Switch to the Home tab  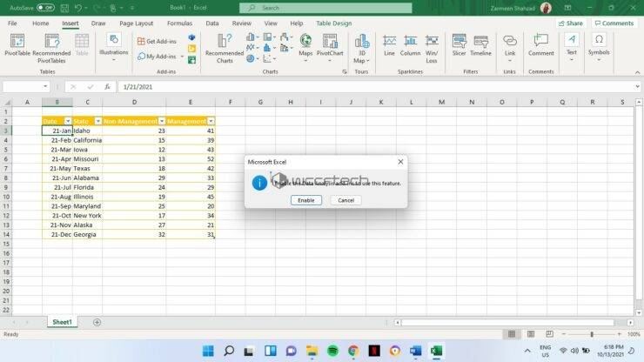[40, 23]
